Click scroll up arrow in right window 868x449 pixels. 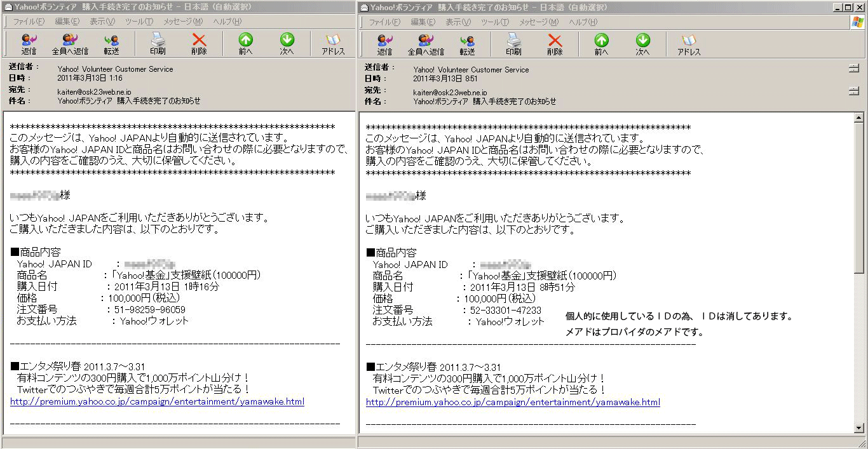tap(859, 118)
